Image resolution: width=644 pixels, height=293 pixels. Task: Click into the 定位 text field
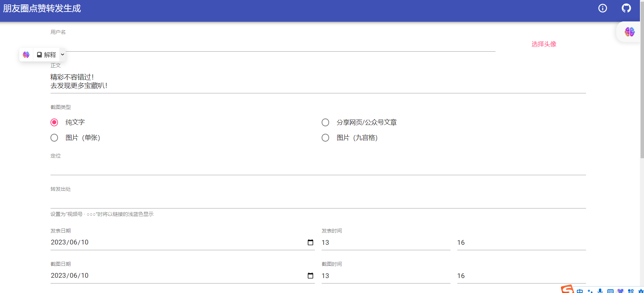(x=318, y=168)
